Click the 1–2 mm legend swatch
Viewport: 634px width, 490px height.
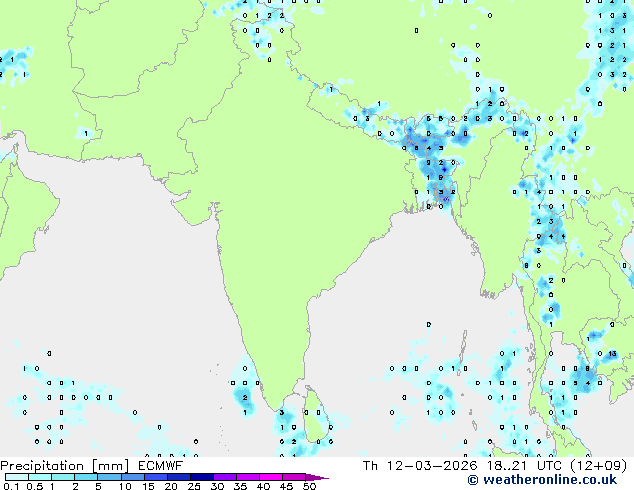click(63, 477)
